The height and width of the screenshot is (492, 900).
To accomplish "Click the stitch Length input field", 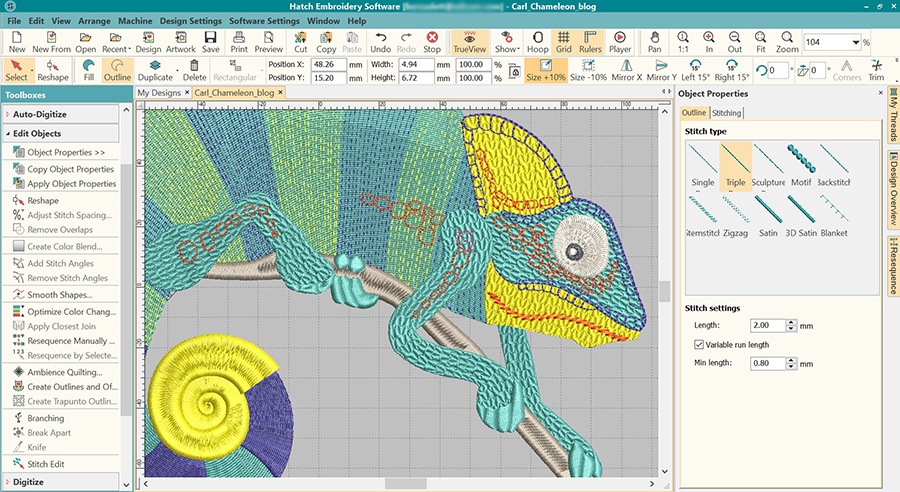I will pyautogui.click(x=764, y=326).
